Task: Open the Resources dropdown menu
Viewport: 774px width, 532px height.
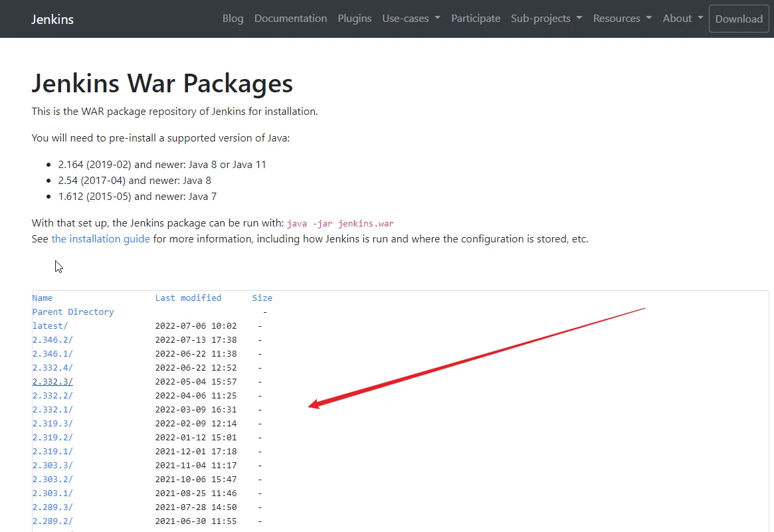Action: 623,19
